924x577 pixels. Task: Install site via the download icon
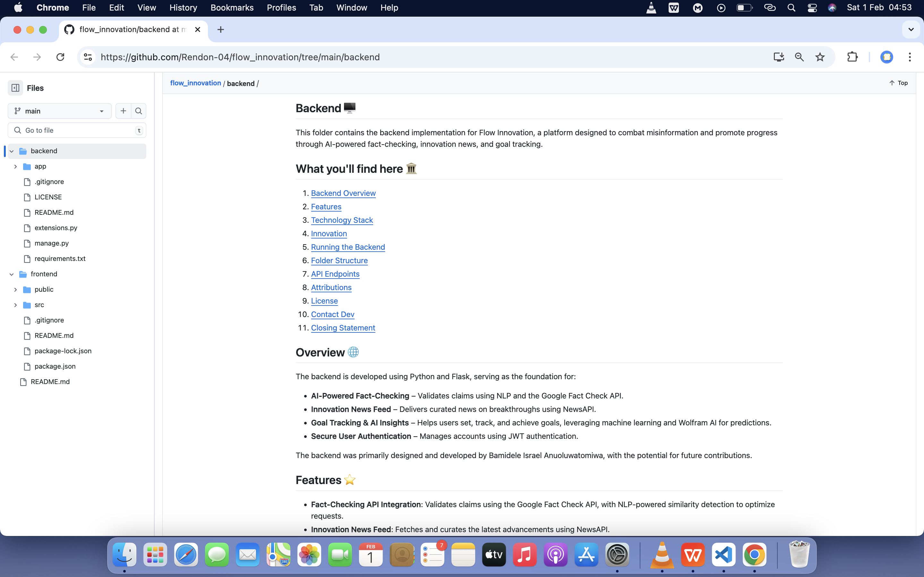779,57
